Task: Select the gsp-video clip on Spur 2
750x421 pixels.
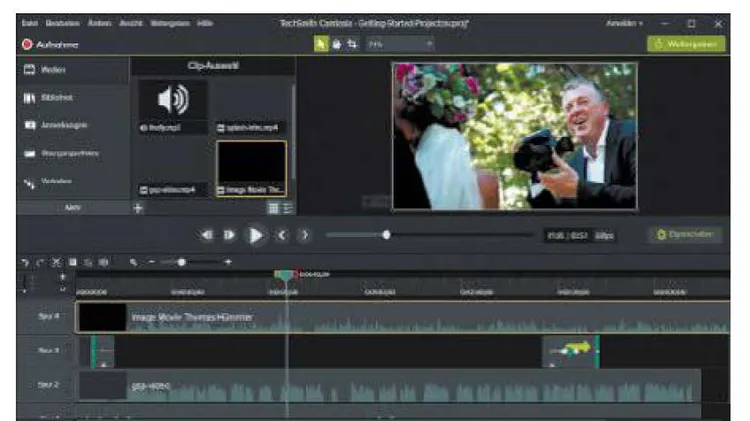Action: coord(388,386)
